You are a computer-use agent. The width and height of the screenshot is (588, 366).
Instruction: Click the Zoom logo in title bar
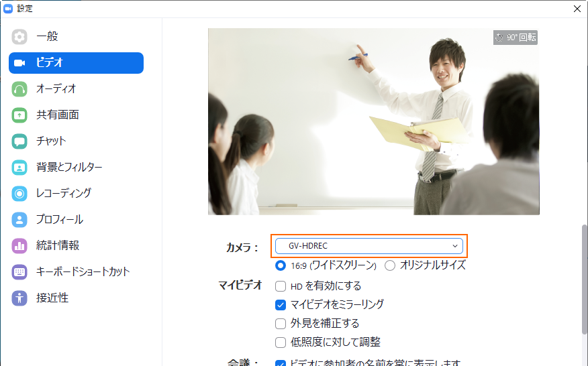[8, 8]
